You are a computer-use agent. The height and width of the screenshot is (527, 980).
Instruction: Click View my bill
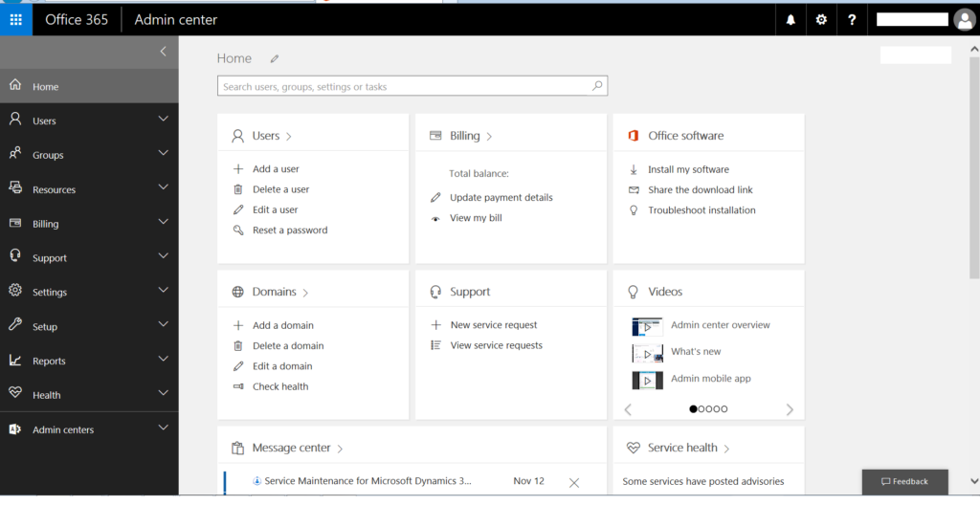click(476, 218)
